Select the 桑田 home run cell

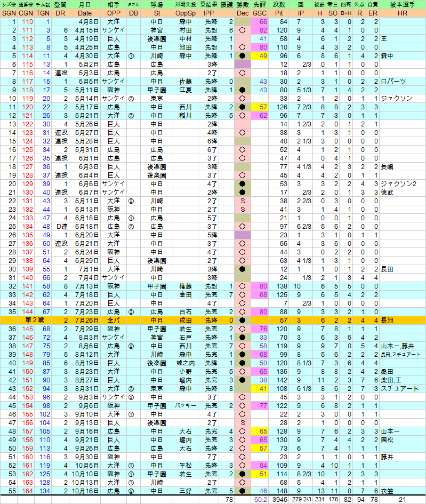tap(402, 372)
